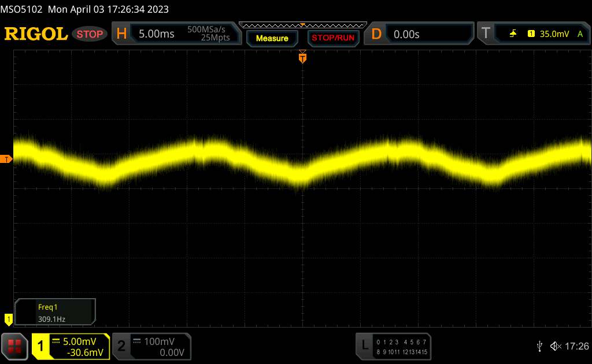
Task: Open the trigger T settings icon
Action: [x=486, y=34]
